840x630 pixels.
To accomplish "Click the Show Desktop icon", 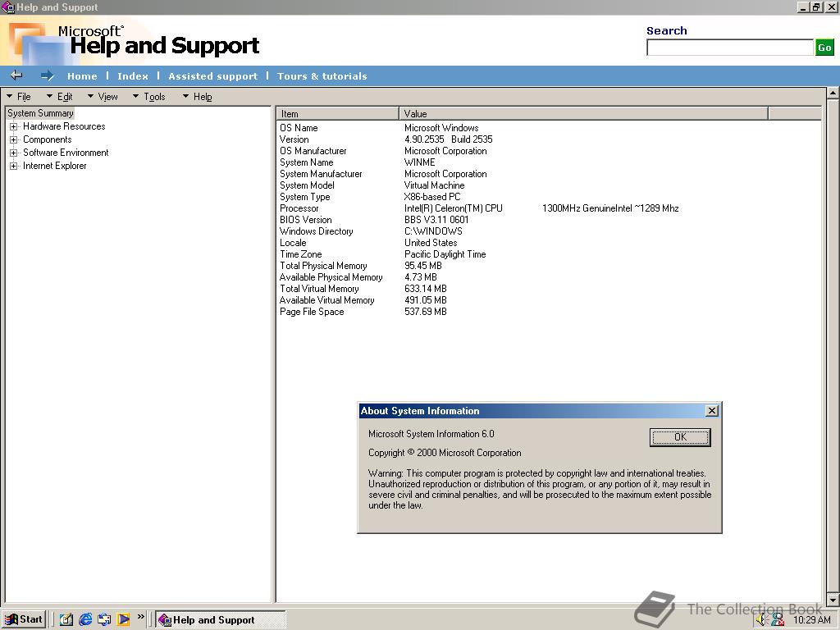I will click(x=66, y=619).
